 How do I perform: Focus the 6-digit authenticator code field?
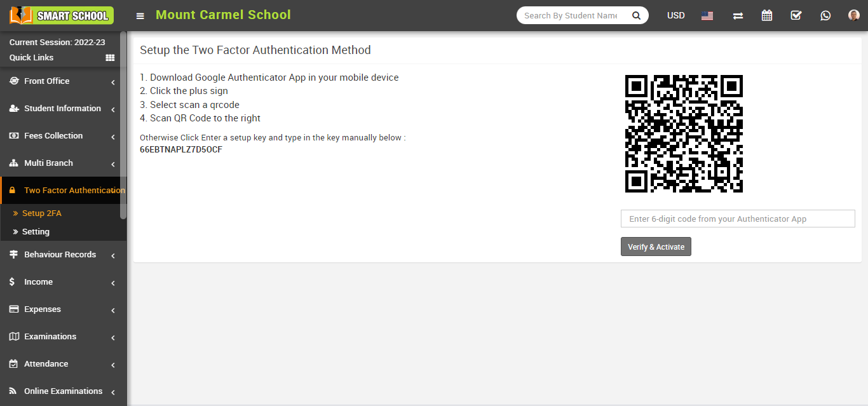(738, 219)
